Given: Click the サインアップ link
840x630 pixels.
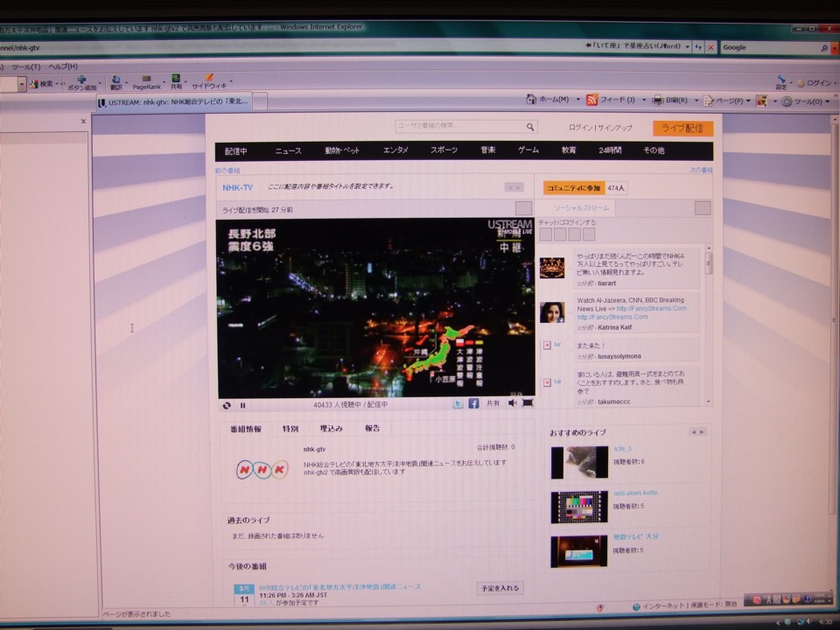Looking at the screenshot, I should pyautogui.click(x=614, y=128).
